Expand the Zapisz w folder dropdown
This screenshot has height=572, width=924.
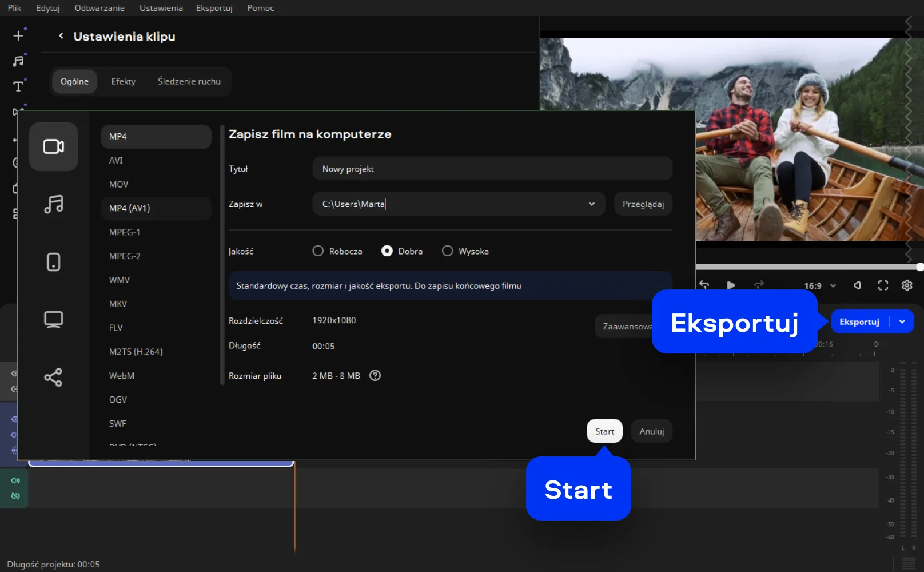(x=592, y=204)
